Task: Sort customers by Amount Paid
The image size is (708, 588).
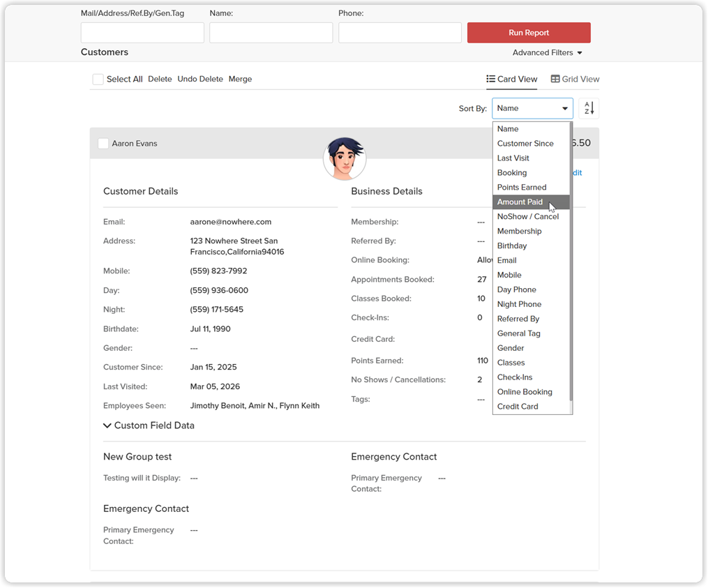Action: (531, 202)
